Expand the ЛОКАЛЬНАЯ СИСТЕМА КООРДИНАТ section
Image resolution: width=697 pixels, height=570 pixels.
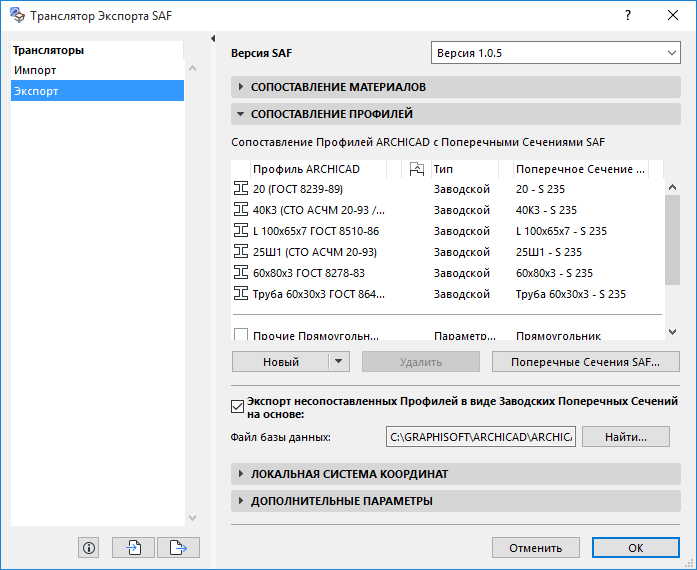[x=240, y=474]
